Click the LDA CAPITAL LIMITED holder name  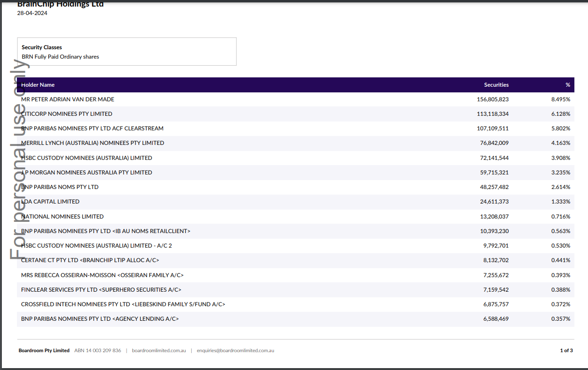(x=50, y=202)
